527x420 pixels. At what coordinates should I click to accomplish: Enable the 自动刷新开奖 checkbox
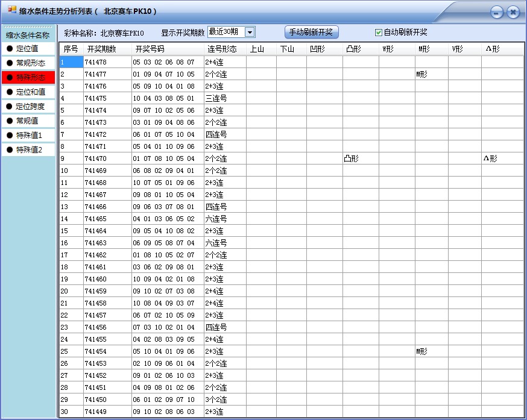(x=377, y=31)
